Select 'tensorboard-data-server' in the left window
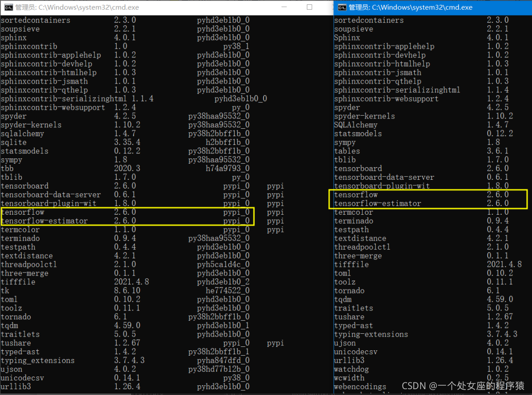 51,195
